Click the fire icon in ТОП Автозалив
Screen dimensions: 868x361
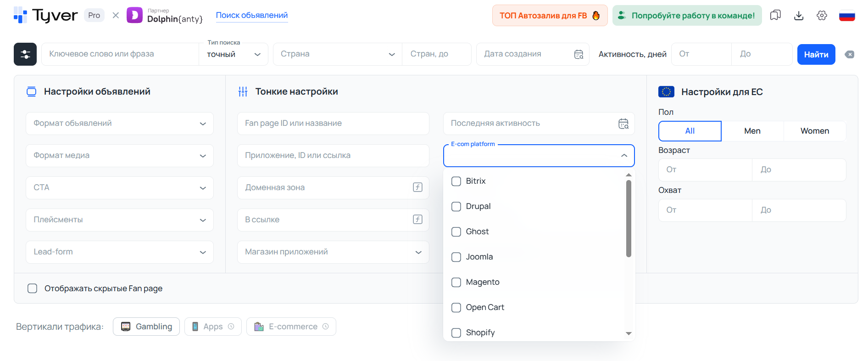pos(596,16)
